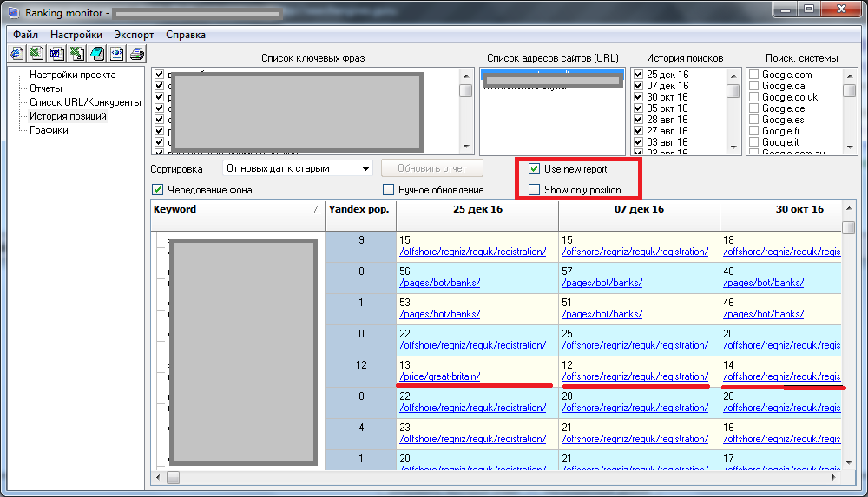Open the registration link under position 25
Screen dimensions: 868x497
(x=635, y=345)
